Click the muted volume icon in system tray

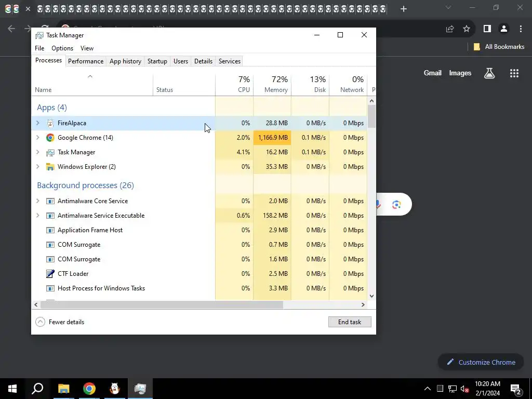pos(464,389)
